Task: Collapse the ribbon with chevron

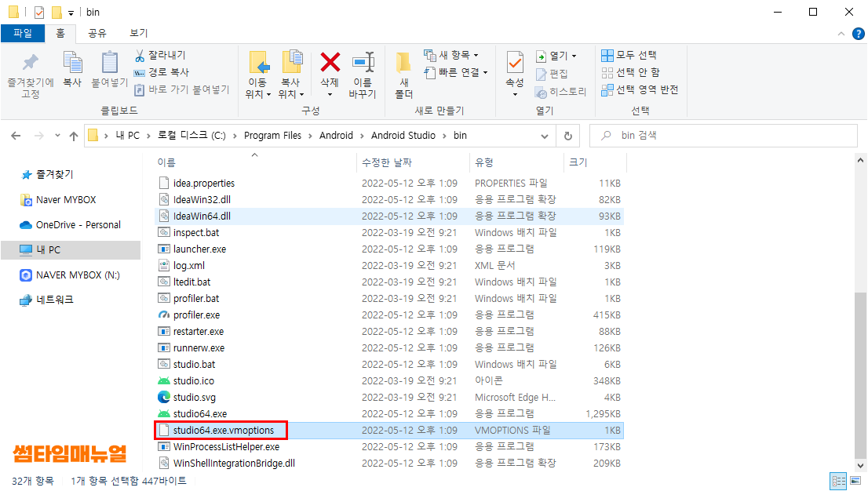Action: click(841, 34)
